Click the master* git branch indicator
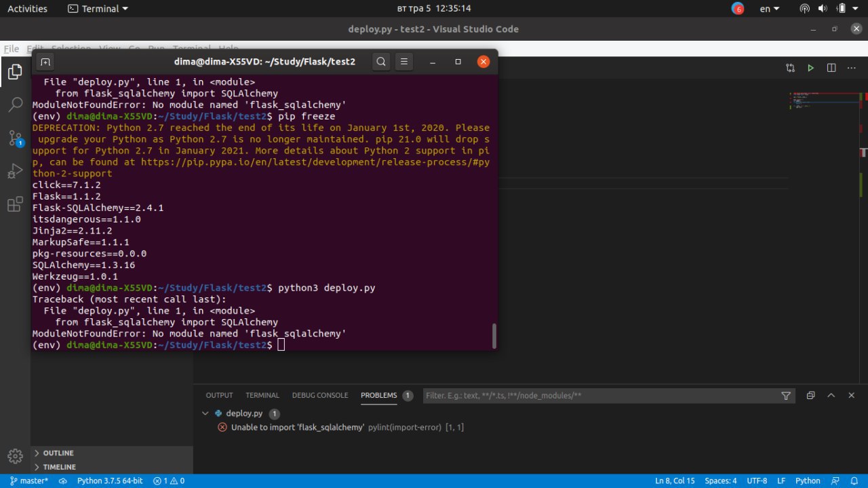Viewport: 868px width, 488px height. (29, 481)
